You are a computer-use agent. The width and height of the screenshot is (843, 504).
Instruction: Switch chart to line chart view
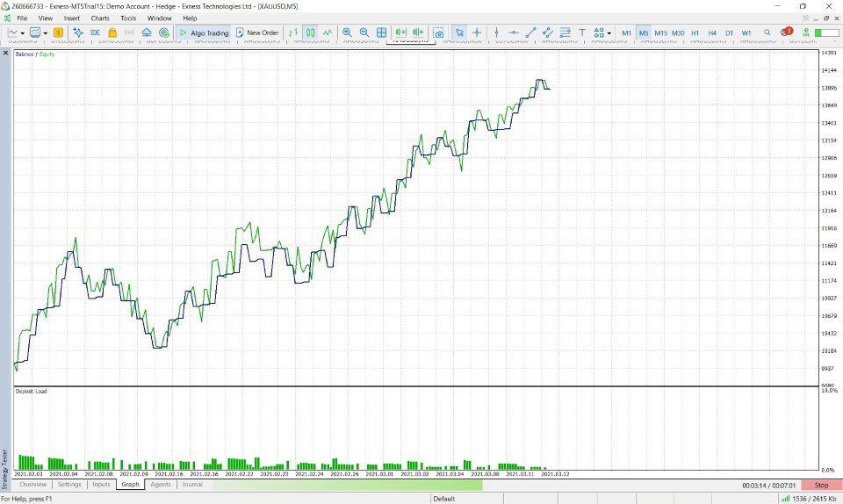point(328,32)
